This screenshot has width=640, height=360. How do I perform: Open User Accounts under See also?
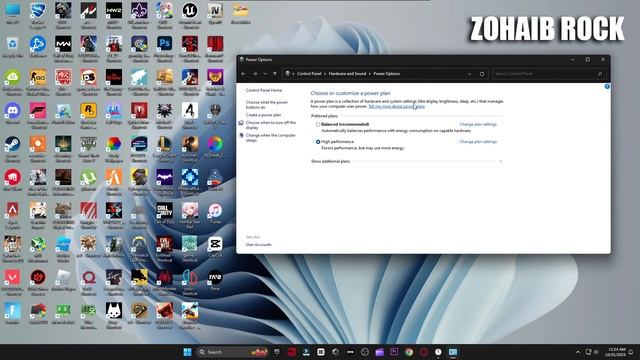click(258, 245)
